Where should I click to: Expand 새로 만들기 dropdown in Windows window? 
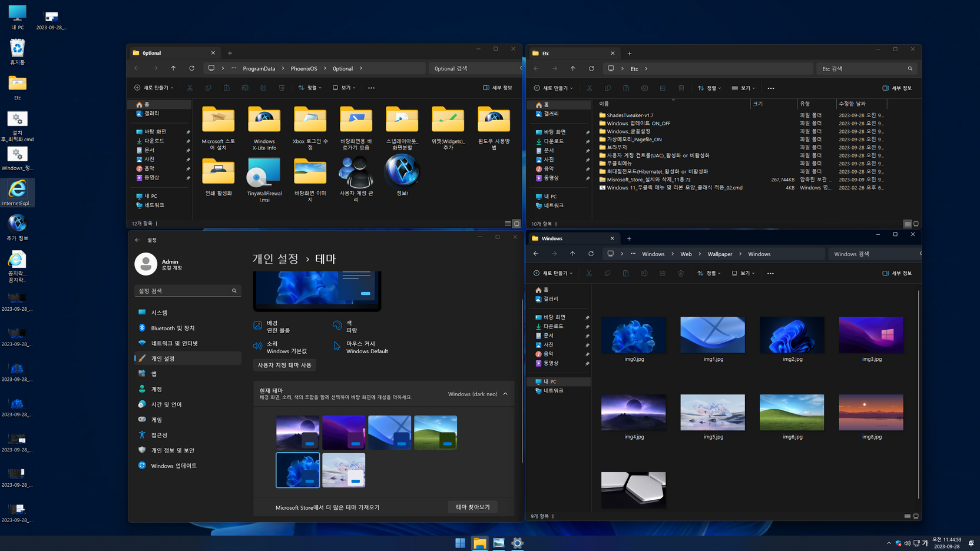[x=553, y=273]
